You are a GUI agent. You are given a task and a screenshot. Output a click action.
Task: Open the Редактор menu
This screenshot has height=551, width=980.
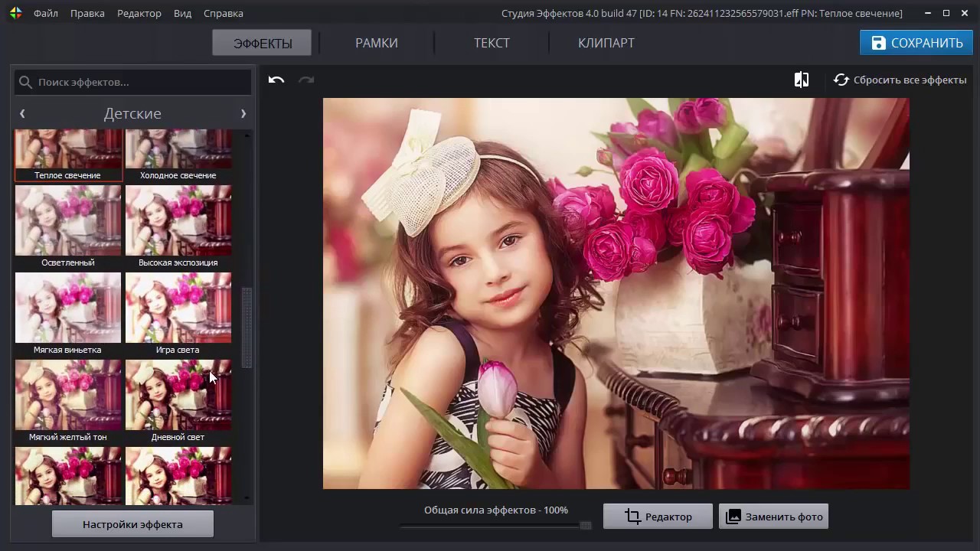139,13
